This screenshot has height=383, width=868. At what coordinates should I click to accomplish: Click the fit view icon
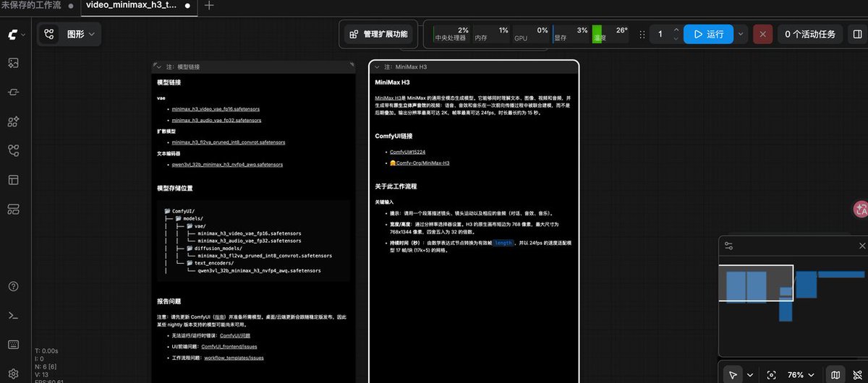772,374
